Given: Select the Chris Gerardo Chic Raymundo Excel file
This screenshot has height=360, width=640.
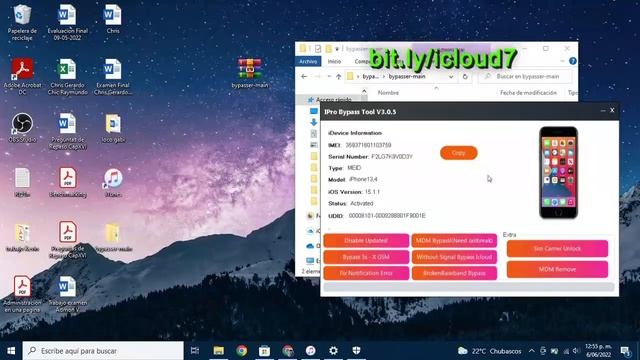Looking at the screenshot, I should coord(67,76).
